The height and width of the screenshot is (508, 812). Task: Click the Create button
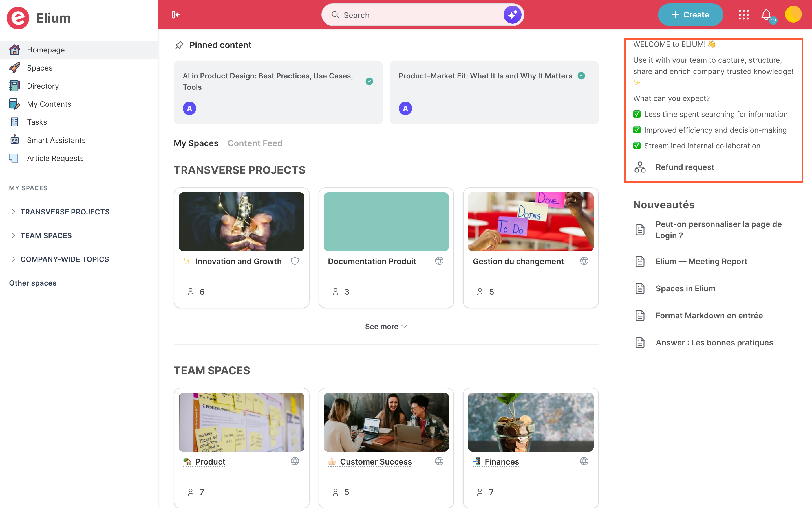point(690,15)
